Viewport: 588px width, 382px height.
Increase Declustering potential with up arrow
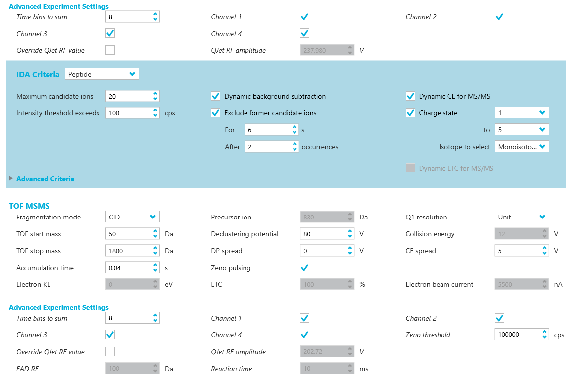pyautogui.click(x=350, y=231)
